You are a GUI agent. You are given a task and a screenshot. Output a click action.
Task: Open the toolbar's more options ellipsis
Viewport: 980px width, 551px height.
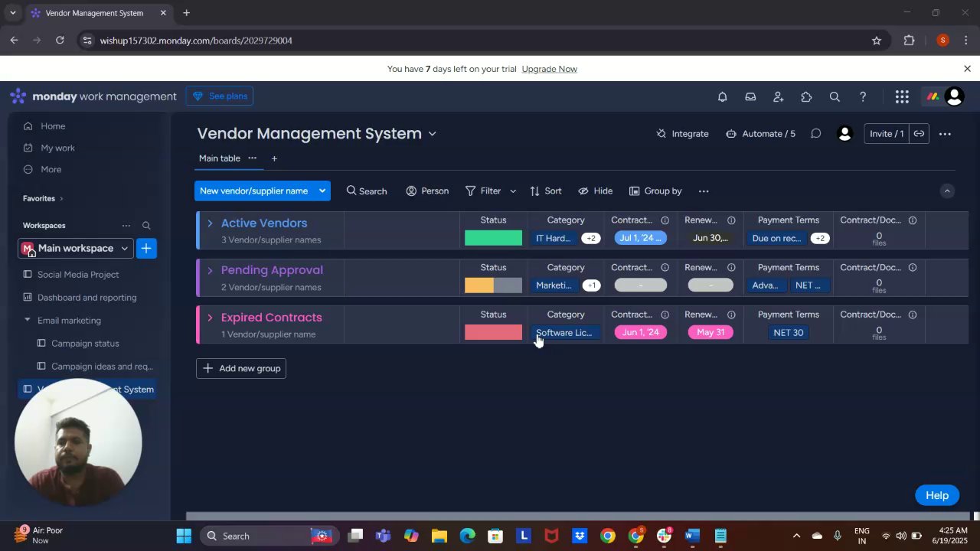tap(704, 191)
